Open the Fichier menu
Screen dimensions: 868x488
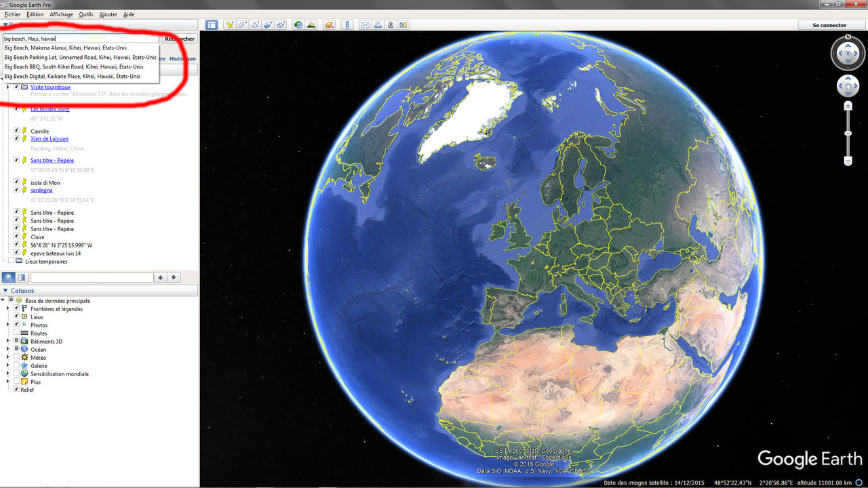click(x=12, y=14)
